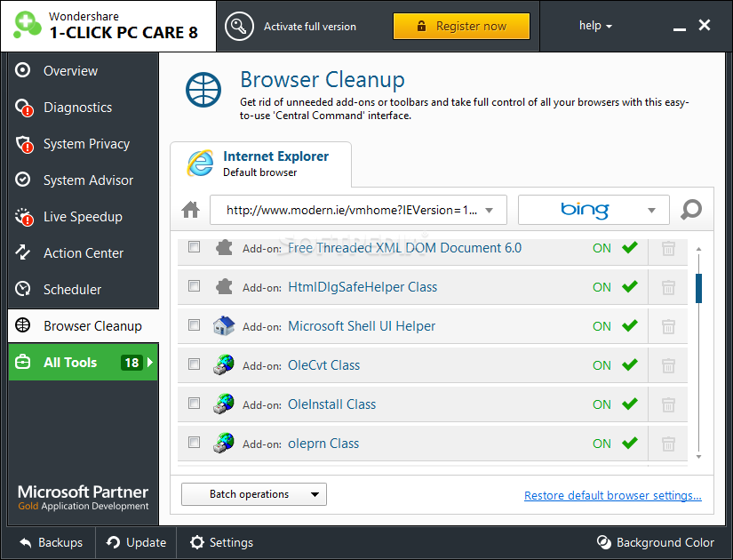Image resolution: width=733 pixels, height=560 pixels.
Task: Click trash icon for HtmlDlgSafeHelper Class
Action: 668,287
